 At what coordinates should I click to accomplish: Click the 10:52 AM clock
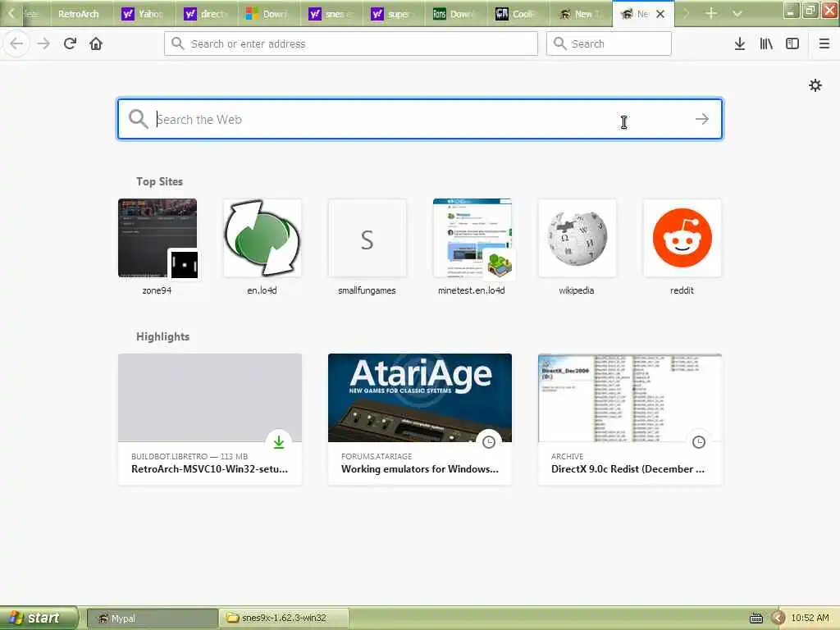click(810, 618)
